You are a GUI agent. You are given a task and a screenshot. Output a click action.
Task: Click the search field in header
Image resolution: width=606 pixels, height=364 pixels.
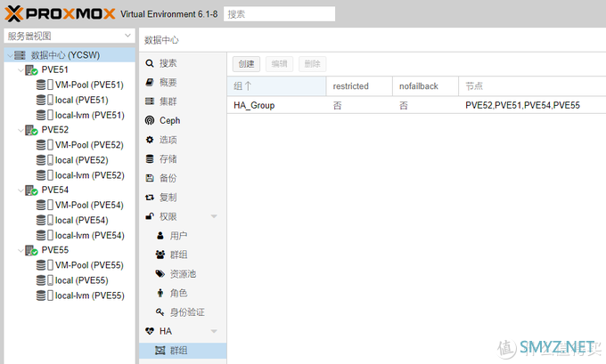[279, 14]
